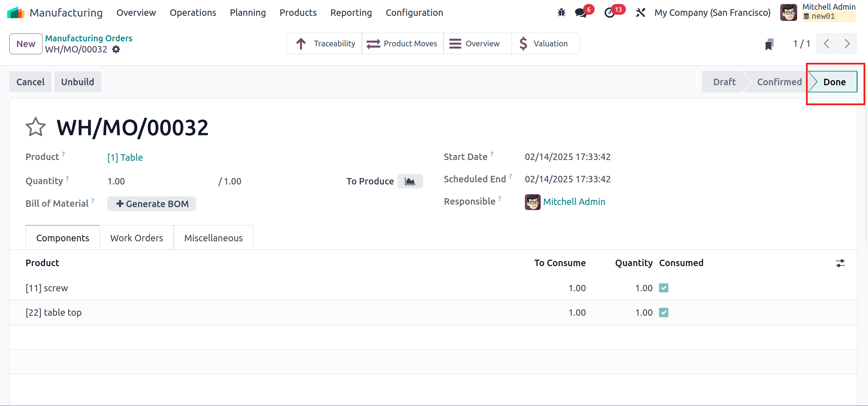
Task: Open the activities clock icon
Action: click(x=609, y=13)
